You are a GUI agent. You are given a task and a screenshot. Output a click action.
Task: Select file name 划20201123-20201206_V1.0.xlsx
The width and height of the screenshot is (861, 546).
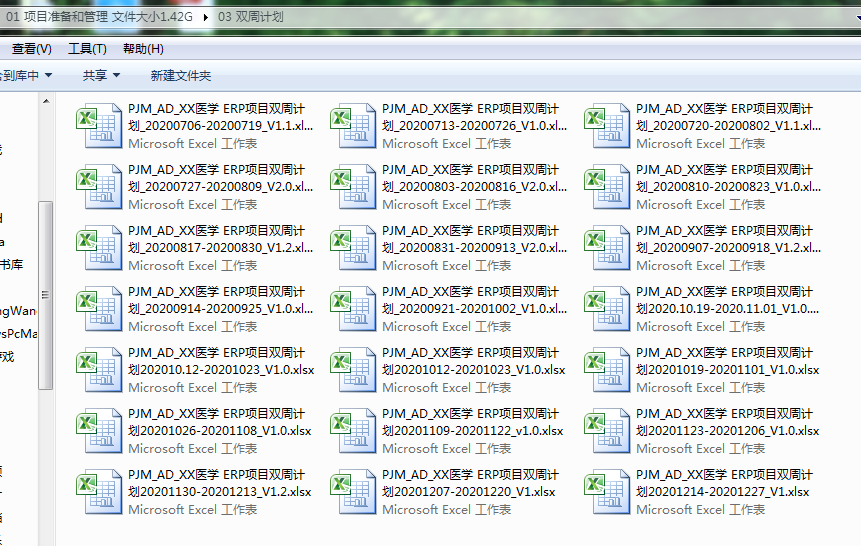point(728,431)
